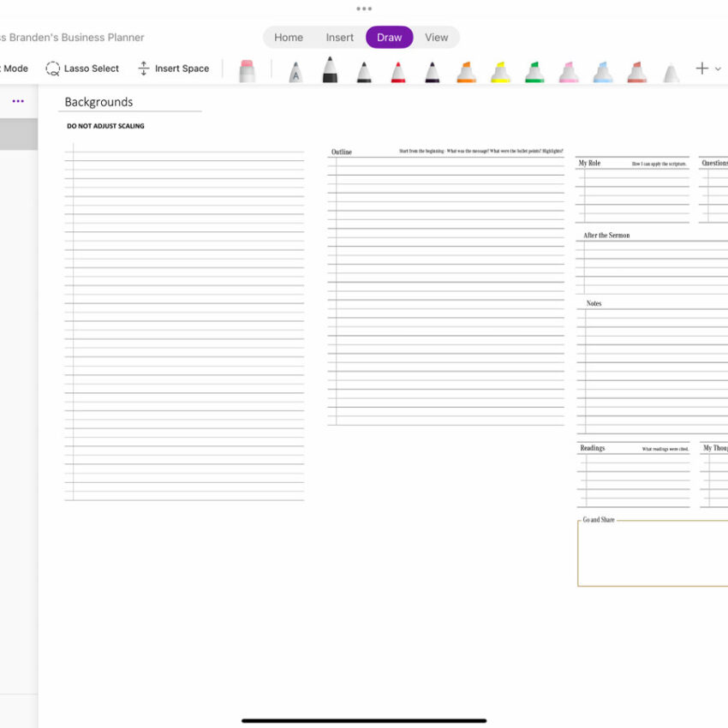Switch to the Insert tab
Screen dimensions: 728x728
click(339, 38)
